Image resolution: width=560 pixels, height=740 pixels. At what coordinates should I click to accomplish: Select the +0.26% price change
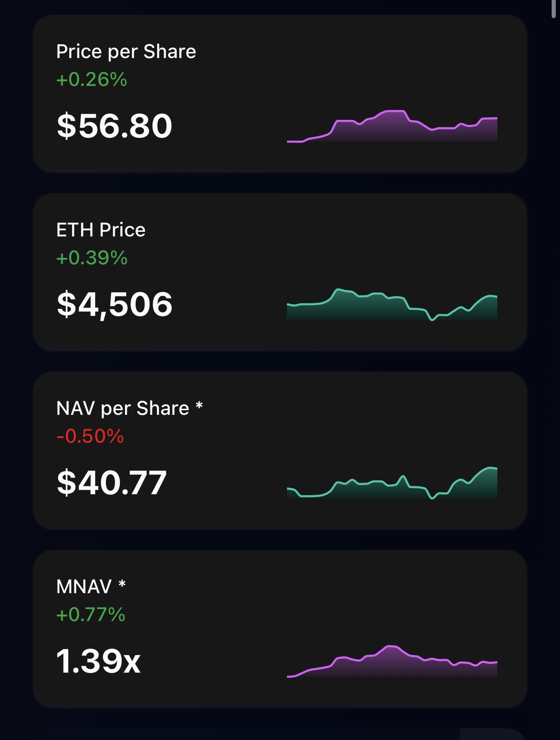coord(91,79)
